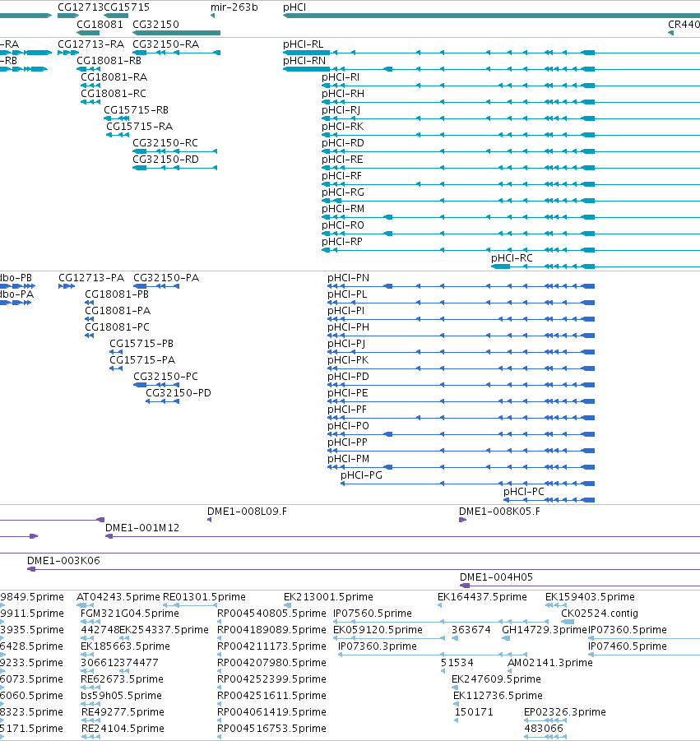700x741 pixels.
Task: Click the CG18081-PB protein label
Action: [117, 295]
